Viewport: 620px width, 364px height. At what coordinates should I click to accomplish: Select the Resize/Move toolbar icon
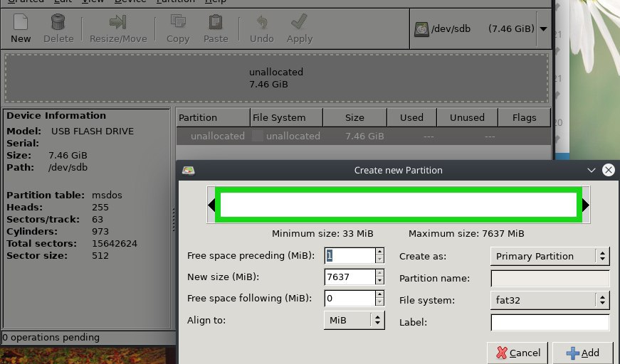pos(118,22)
